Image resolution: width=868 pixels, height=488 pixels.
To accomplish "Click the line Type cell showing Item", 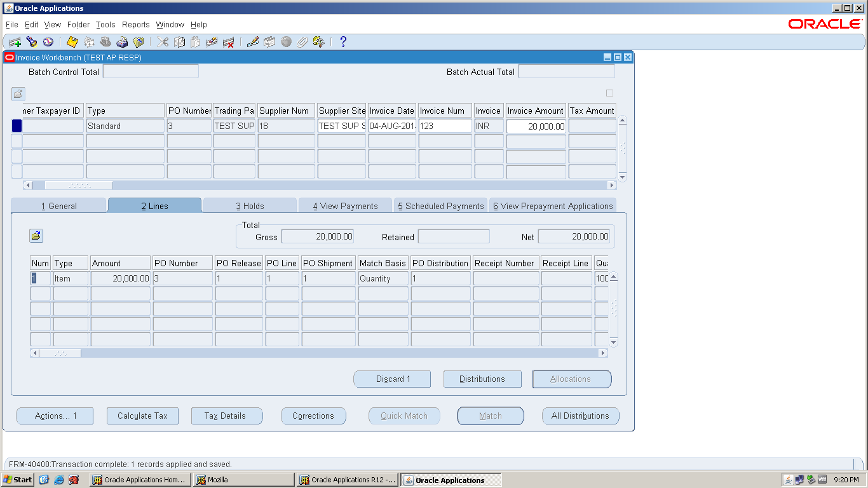I will pyautogui.click(x=71, y=278).
